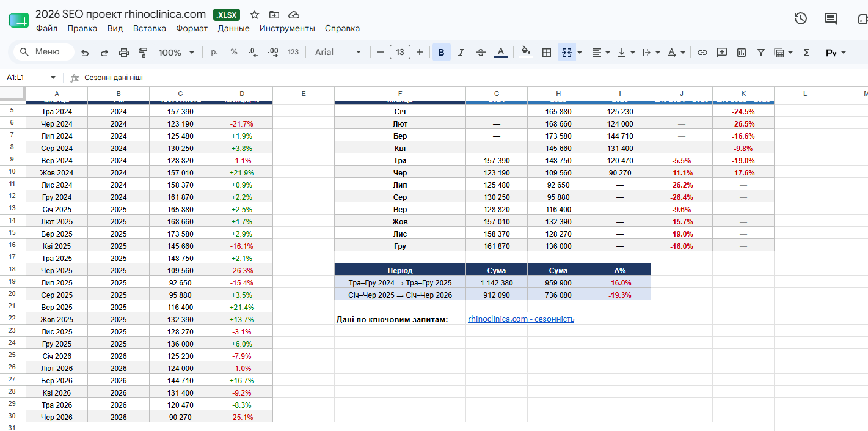
Task: Open the rhinoclinica.com - сезонність link
Action: pyautogui.click(x=521, y=319)
